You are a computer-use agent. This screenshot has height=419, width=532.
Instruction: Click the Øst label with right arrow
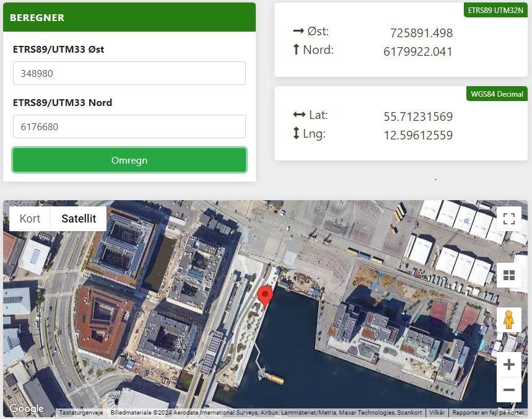311,31
